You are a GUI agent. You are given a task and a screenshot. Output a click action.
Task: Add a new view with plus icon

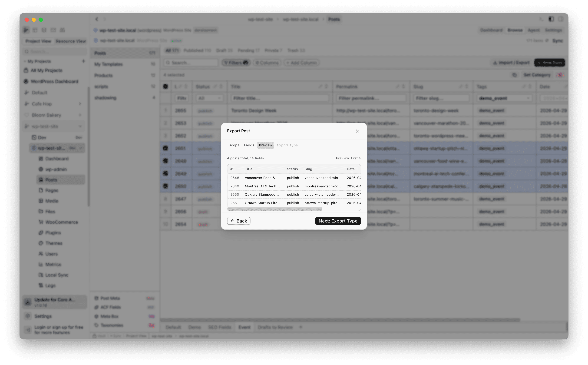(301, 327)
